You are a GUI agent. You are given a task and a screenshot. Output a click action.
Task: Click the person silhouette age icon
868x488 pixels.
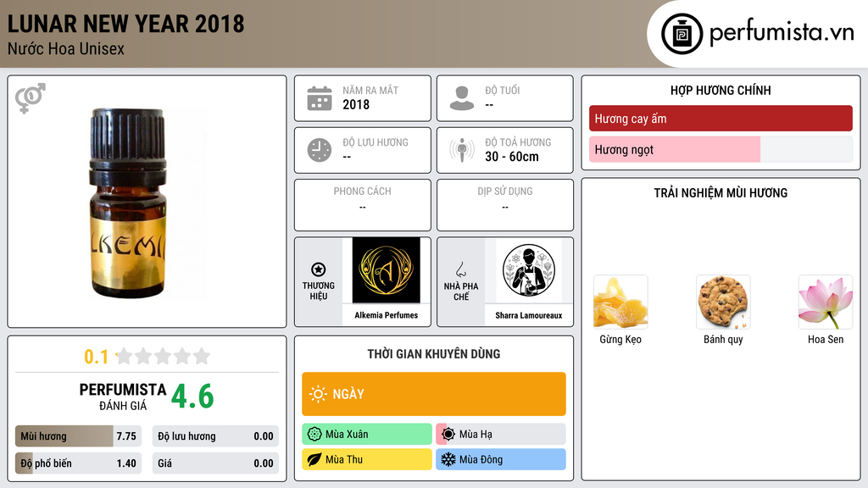(462, 98)
